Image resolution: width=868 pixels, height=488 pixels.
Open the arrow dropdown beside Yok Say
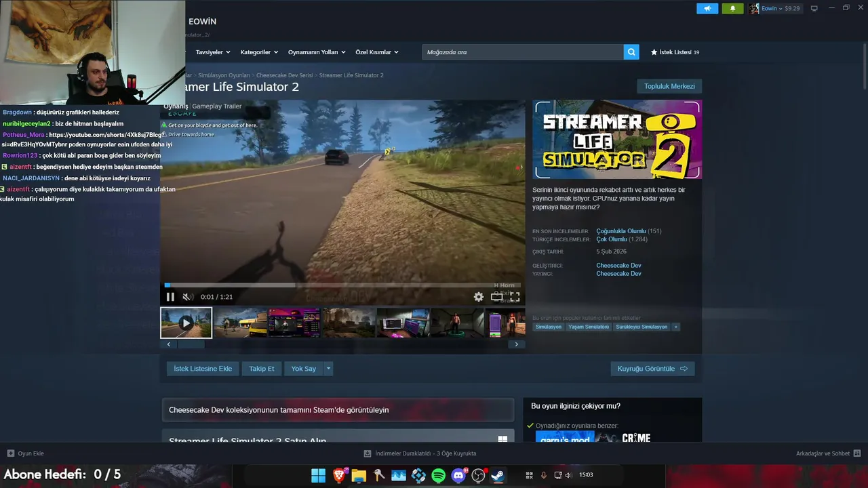tap(328, 369)
